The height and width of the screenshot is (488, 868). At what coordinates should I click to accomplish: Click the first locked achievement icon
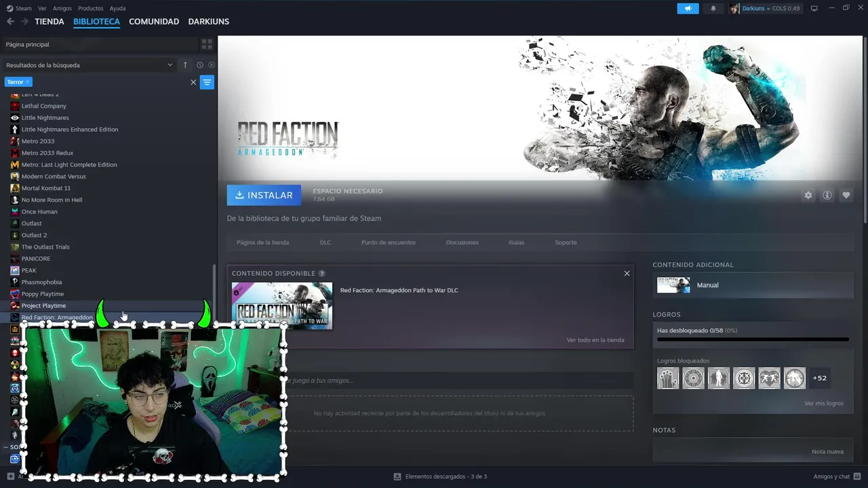tap(668, 378)
